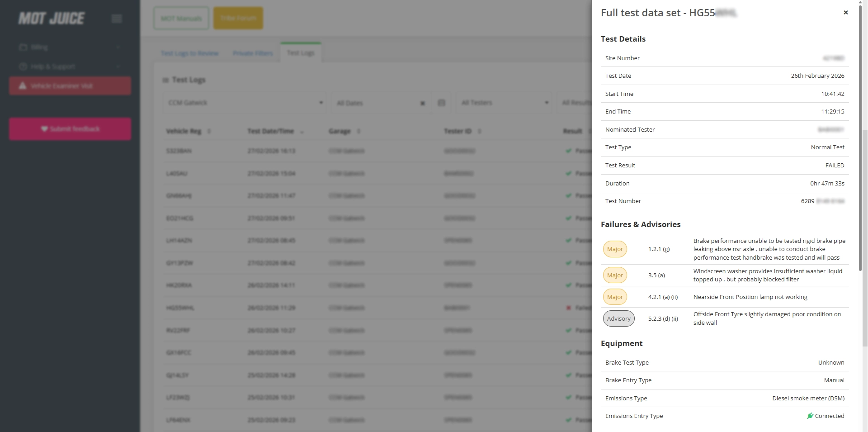Click the green connected plug icon for Emissions
Viewport: 868px width, 432px height.
[x=811, y=416]
